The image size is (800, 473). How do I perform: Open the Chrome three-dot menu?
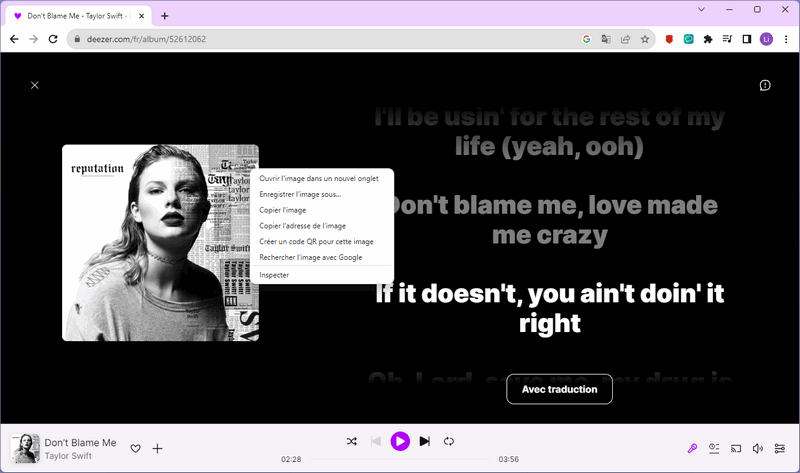[786, 39]
